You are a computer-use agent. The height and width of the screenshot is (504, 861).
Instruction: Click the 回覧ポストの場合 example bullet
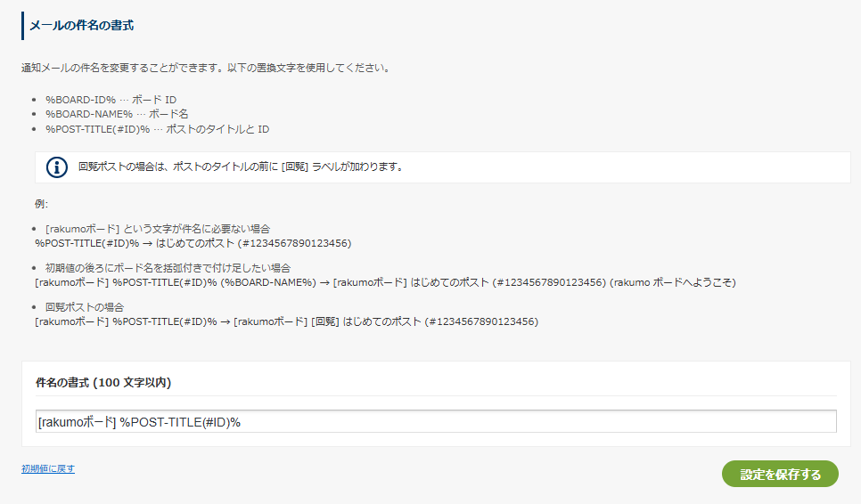coord(85,307)
